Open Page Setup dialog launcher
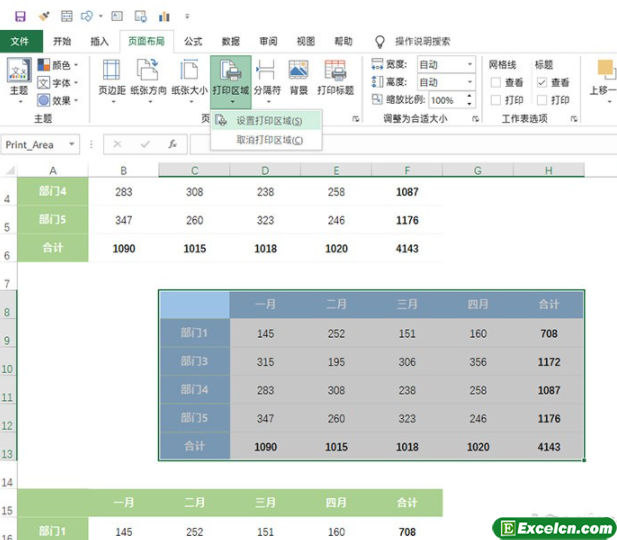The image size is (617, 540). 356,119
